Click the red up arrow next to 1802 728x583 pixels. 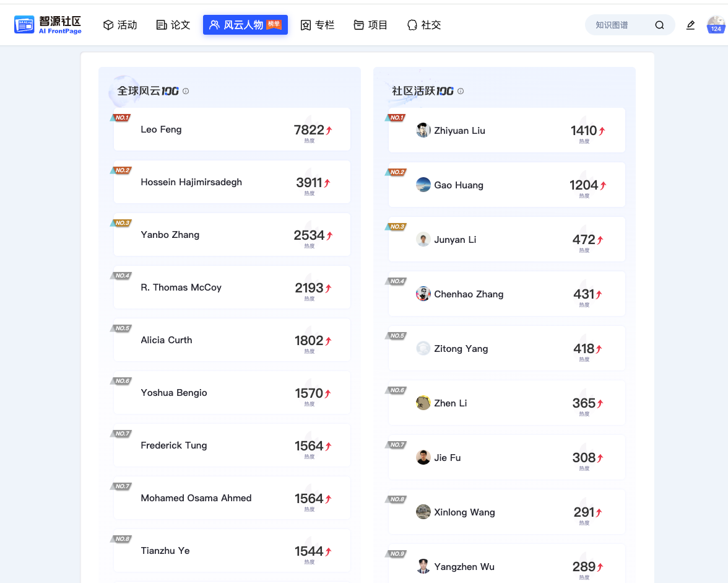(328, 341)
